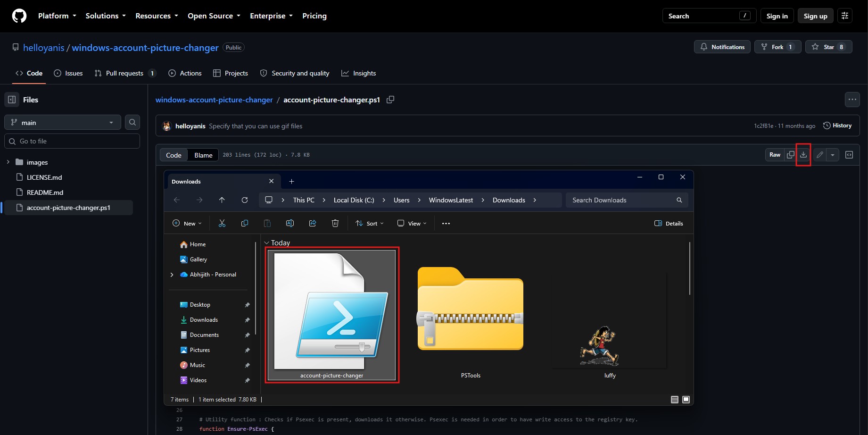This screenshot has height=435, width=868.
Task: Open LICENSE.md in file tree
Action: pos(44,177)
